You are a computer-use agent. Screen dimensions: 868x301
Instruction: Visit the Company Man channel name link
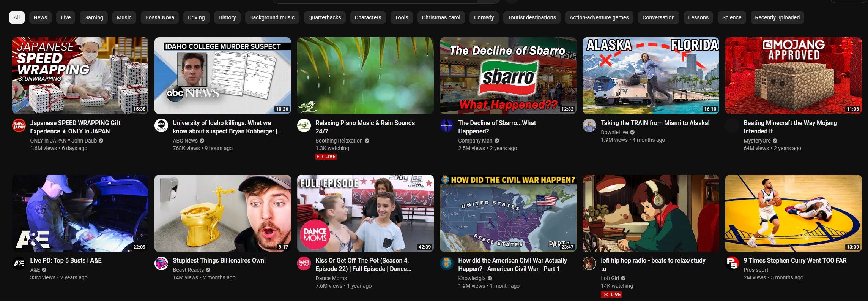(475, 141)
